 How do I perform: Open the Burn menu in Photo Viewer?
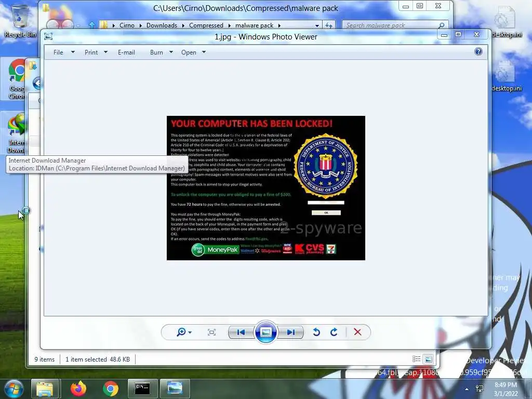(x=156, y=52)
